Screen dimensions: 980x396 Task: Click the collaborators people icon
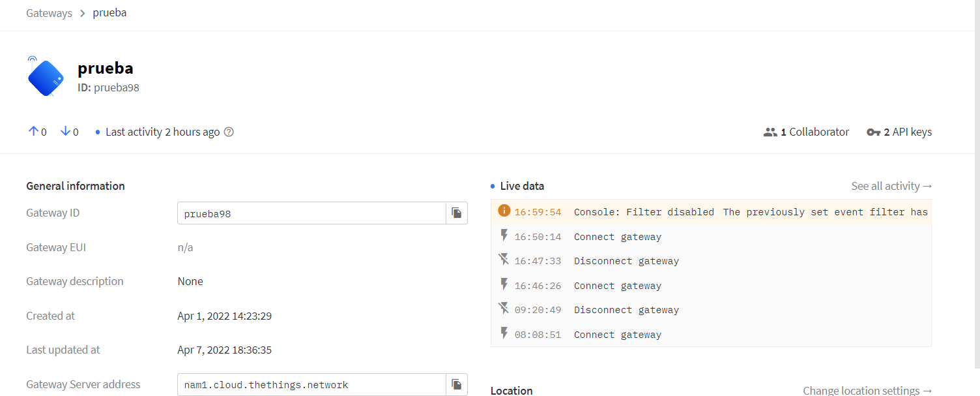pos(770,132)
